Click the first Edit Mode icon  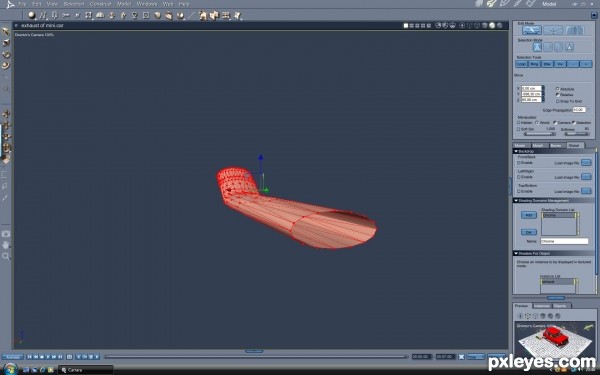click(x=532, y=30)
